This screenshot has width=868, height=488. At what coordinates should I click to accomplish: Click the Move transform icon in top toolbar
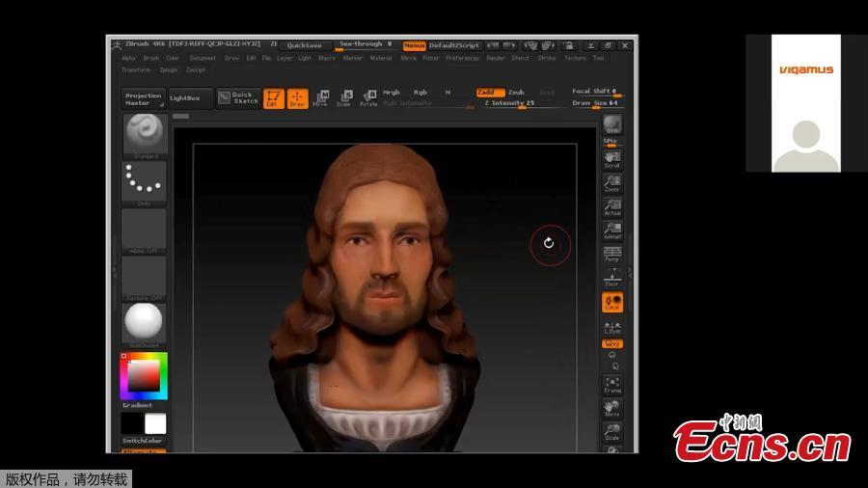click(321, 97)
